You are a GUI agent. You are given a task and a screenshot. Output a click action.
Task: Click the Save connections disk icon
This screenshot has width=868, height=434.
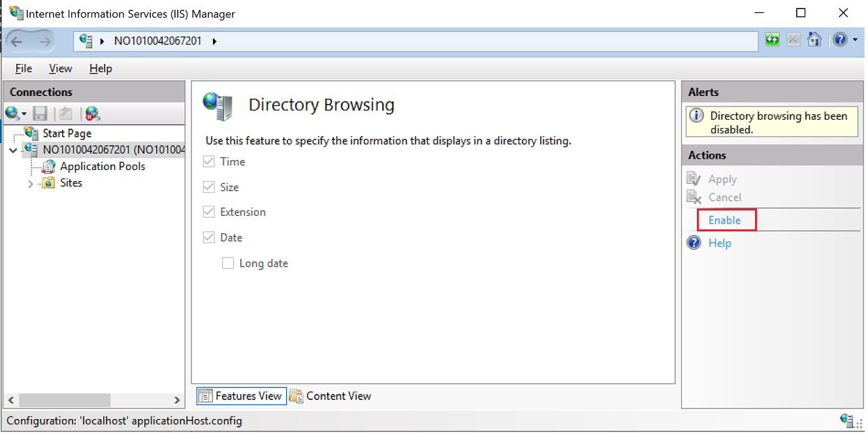click(x=40, y=114)
